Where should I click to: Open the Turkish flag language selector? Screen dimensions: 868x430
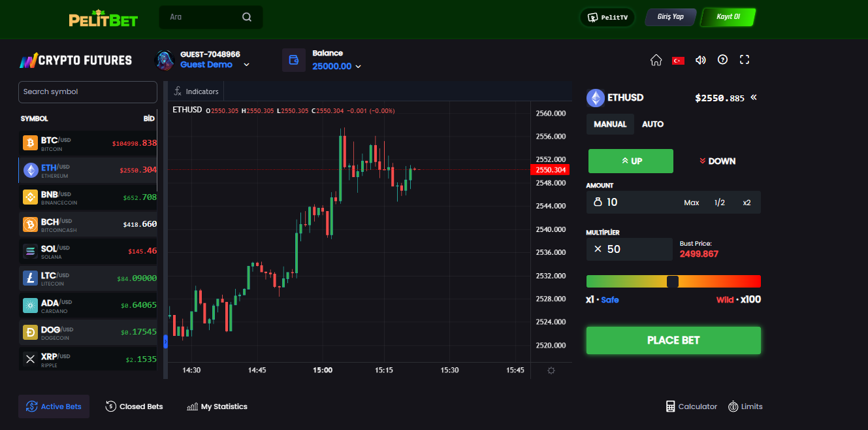(679, 60)
